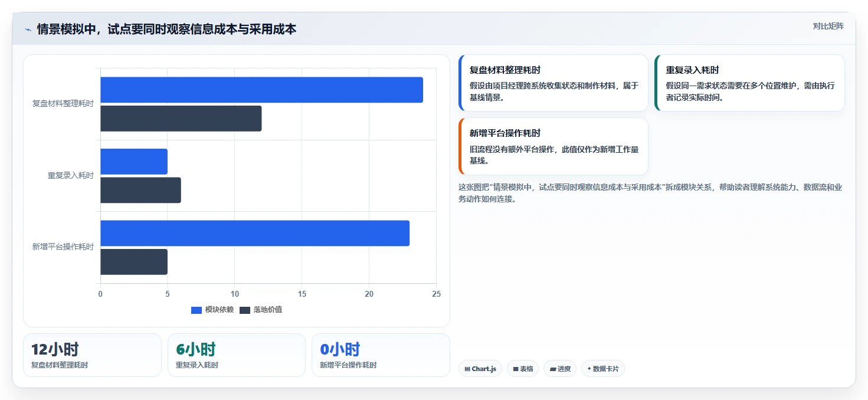The image size is (868, 400).
Task: Toggle the 落地价值 series via legend label
Action: pyautogui.click(x=268, y=310)
